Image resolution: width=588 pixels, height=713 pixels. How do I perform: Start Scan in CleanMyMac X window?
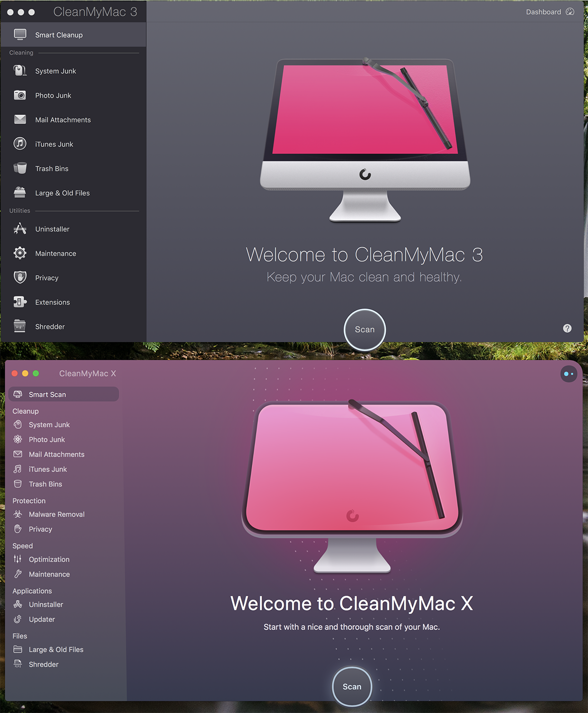pyautogui.click(x=352, y=686)
